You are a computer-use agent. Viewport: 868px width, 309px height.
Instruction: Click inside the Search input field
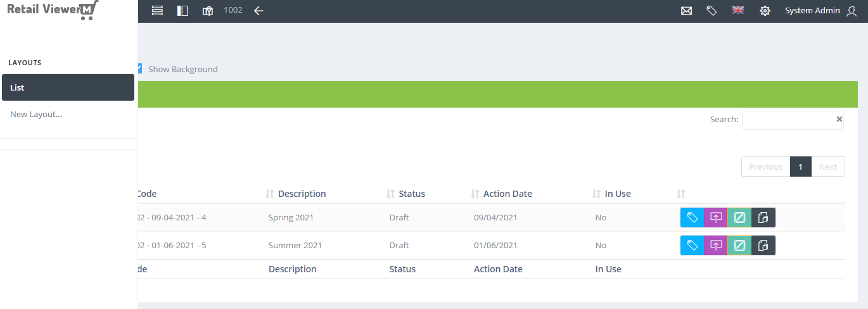(793, 120)
